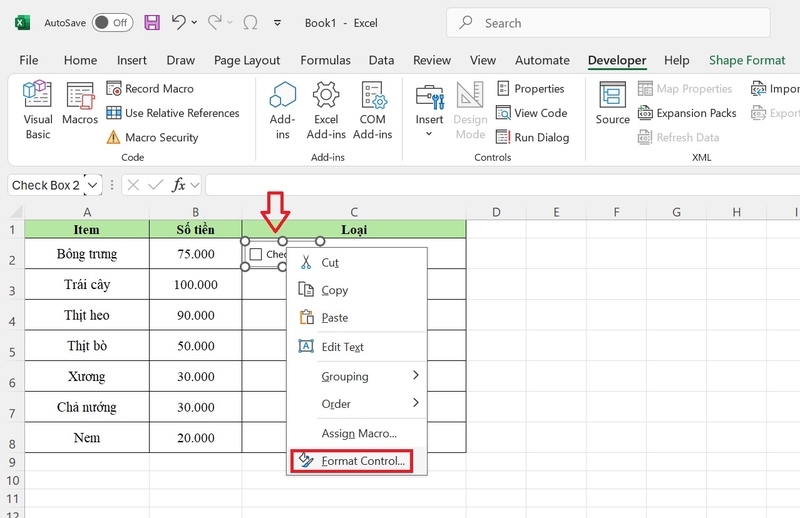
Task: Open the View tab
Action: (483, 60)
